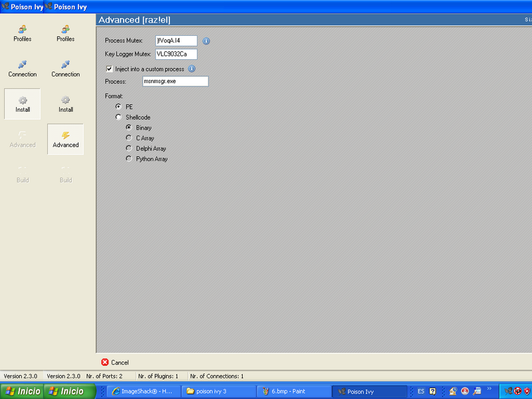Viewport: 532px width, 399px height.
Task: Choose Binary shellcode option
Action: pos(128,128)
